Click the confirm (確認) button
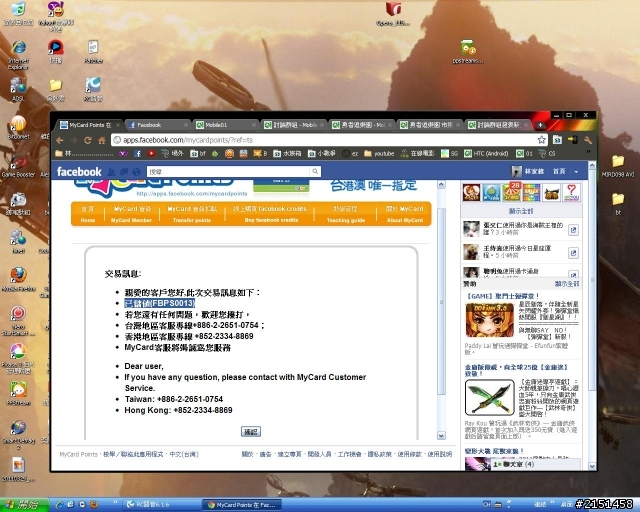The height and width of the screenshot is (512, 640). coord(251,432)
